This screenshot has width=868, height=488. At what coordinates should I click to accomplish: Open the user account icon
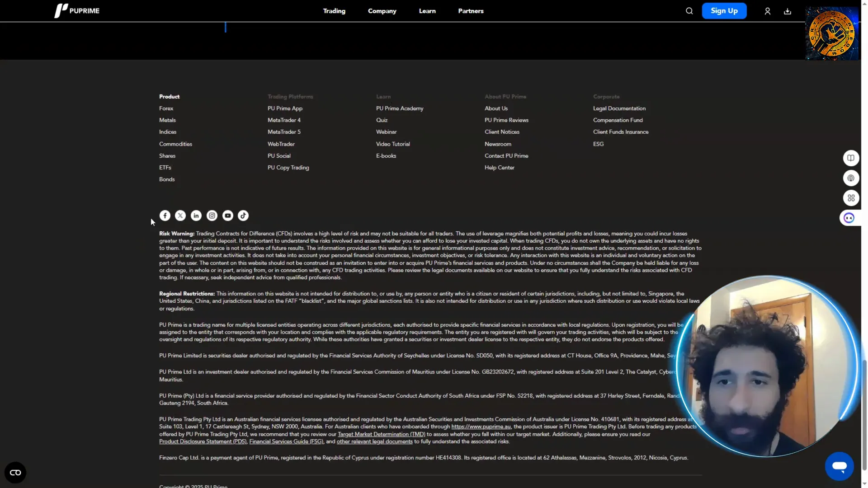767,11
